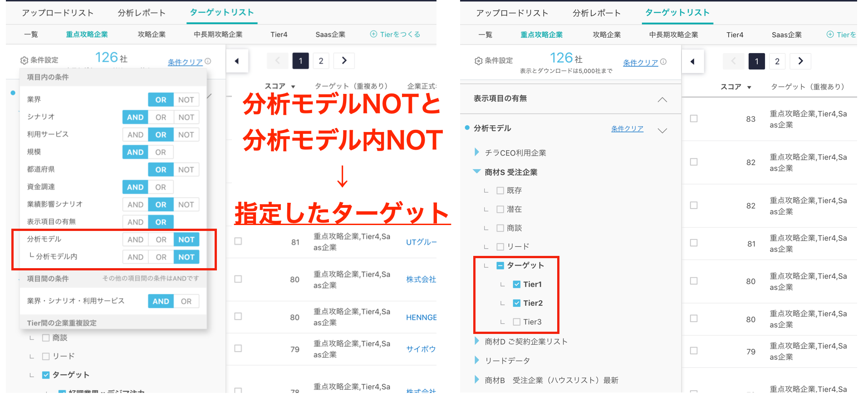The width and height of the screenshot is (868, 402).
Task: Click the plus icon for Tierをつくる
Action: point(373,34)
